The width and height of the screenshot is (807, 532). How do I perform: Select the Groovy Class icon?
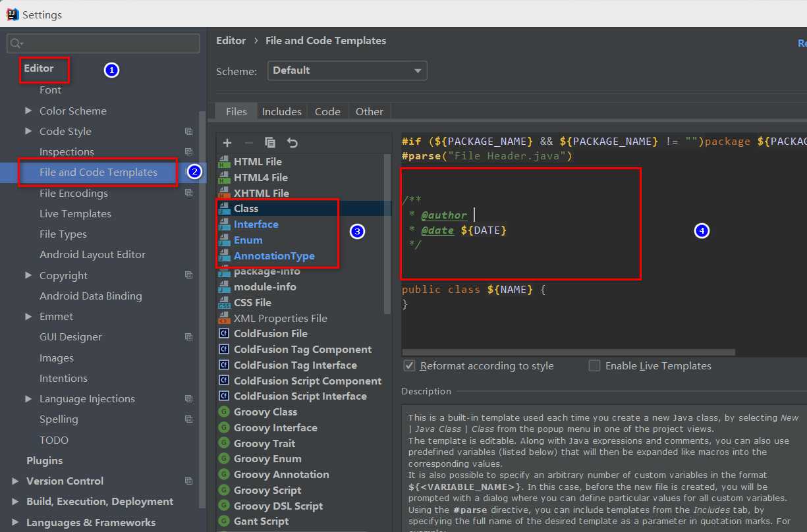click(223, 412)
